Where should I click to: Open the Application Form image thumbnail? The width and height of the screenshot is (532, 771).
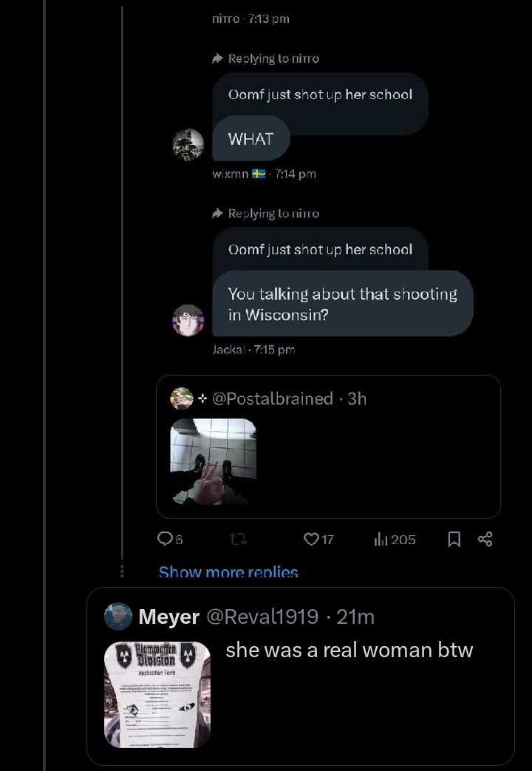pos(157,695)
